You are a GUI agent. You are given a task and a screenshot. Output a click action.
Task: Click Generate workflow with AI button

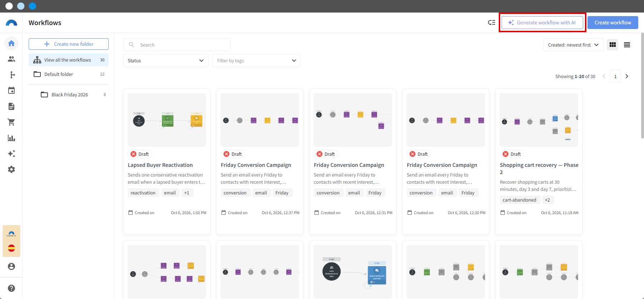point(542,23)
